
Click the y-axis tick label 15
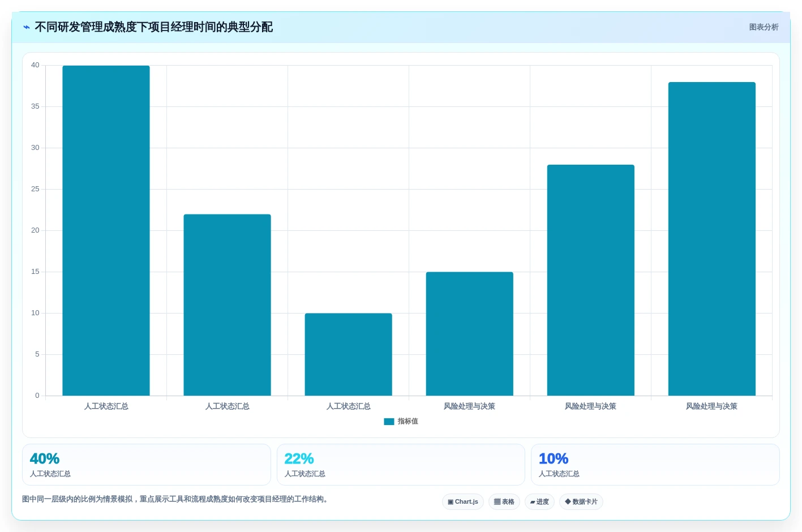[x=35, y=272]
